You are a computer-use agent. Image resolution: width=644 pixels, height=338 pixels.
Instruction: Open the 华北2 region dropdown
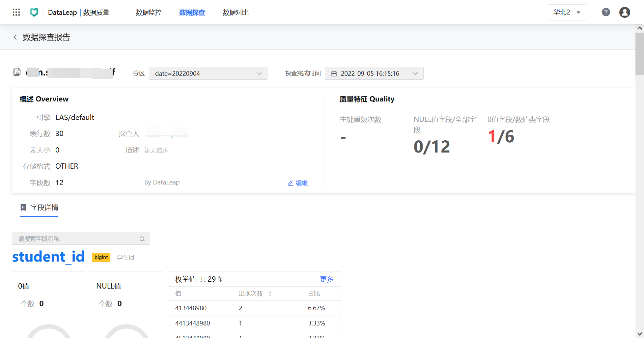[567, 12]
